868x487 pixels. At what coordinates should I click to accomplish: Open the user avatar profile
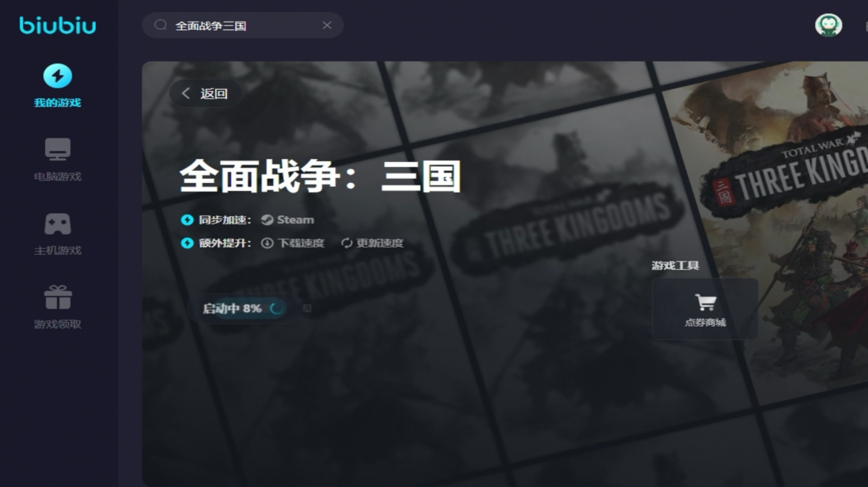coord(828,25)
